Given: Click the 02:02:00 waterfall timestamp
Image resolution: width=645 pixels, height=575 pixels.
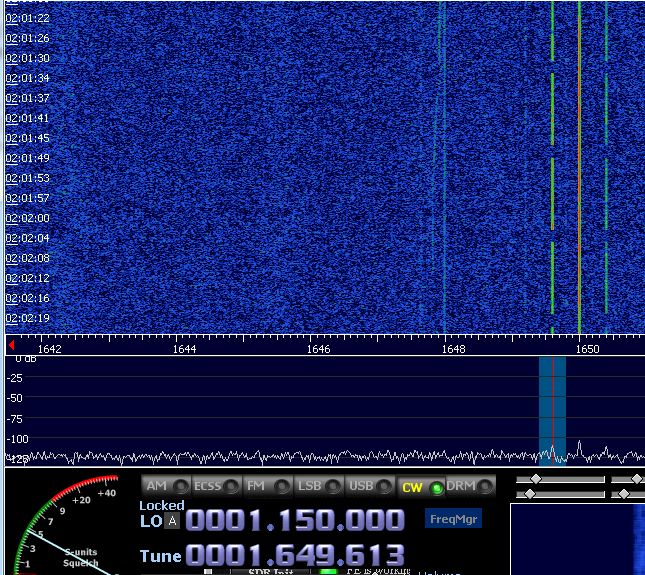Looking at the screenshot, I should tap(28, 218).
